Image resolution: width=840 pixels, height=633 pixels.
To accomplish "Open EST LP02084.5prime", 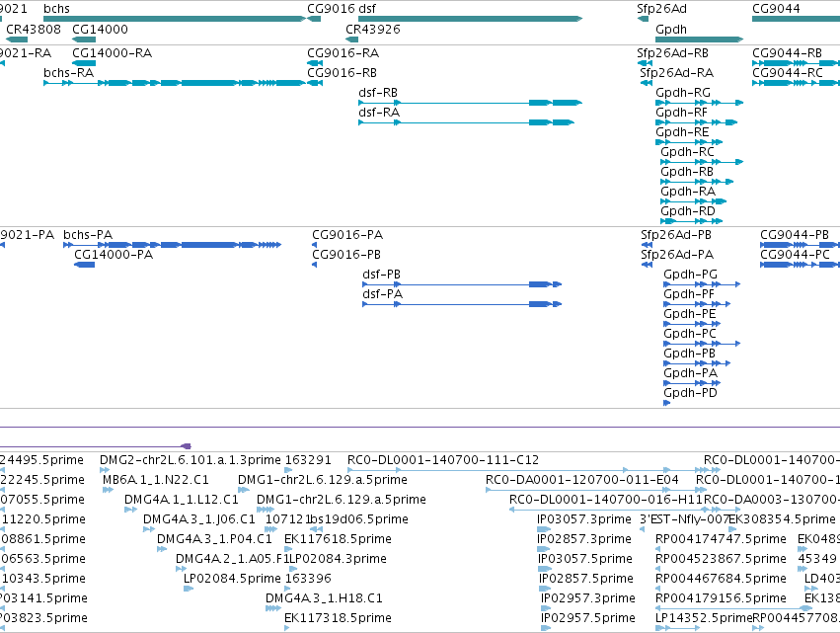I will (x=232, y=579).
